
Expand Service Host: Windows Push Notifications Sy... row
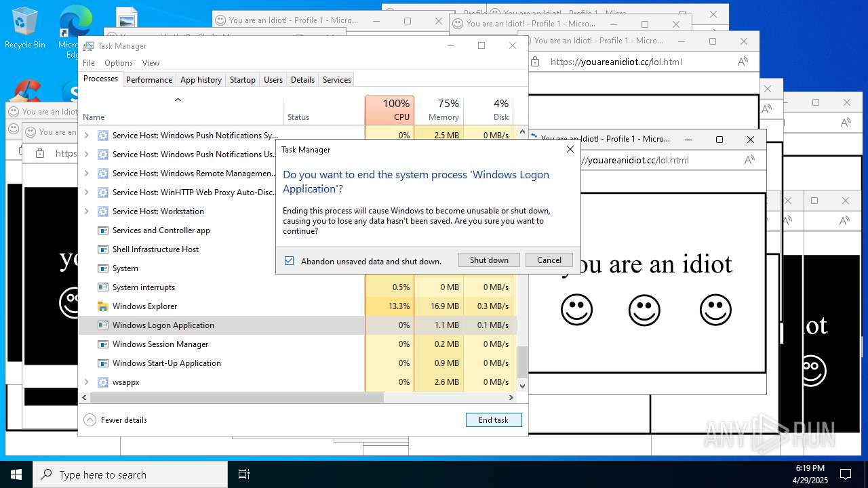point(86,136)
